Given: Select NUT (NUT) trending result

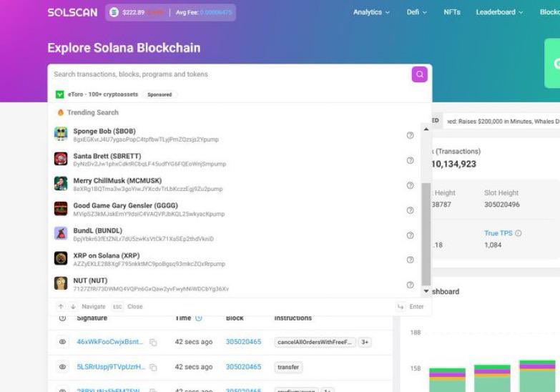Looking at the screenshot, I should point(235,285).
